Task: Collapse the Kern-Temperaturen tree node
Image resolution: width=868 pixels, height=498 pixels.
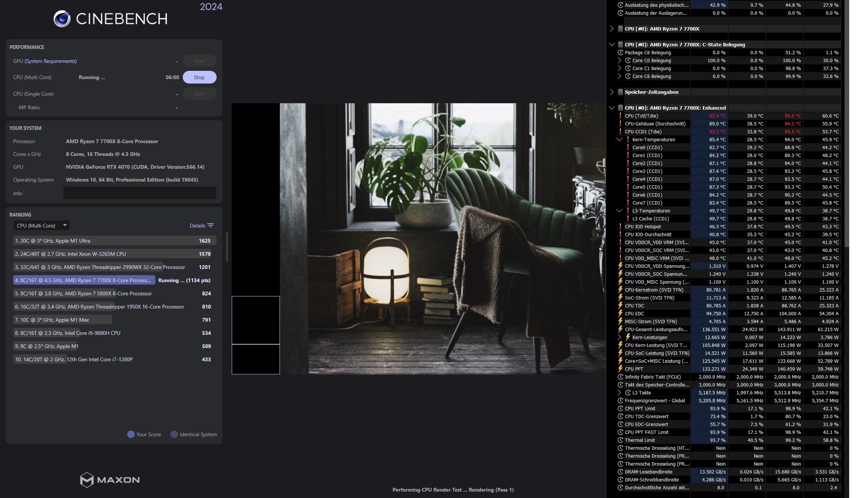Action: [619, 140]
